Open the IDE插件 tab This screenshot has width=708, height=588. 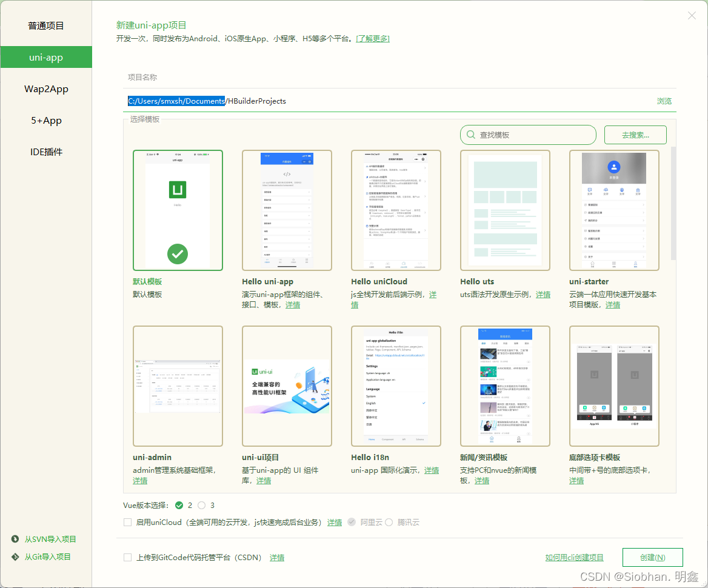(x=45, y=152)
